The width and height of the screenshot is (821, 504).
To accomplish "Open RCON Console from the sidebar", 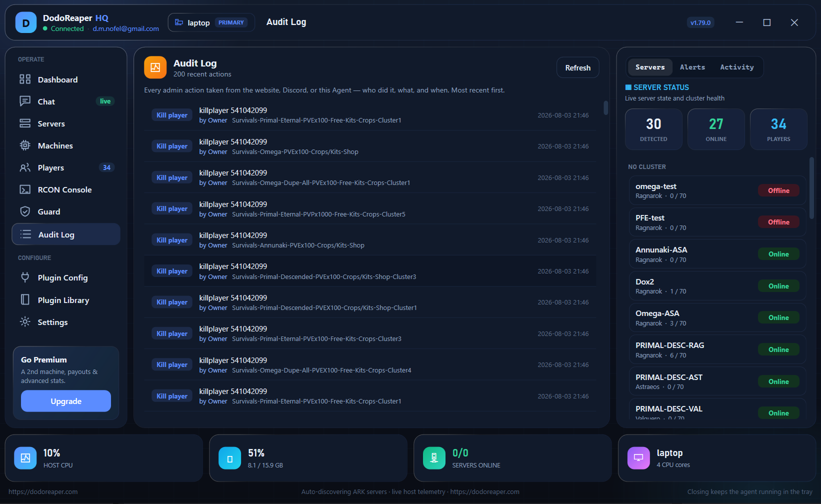I will tap(66, 189).
